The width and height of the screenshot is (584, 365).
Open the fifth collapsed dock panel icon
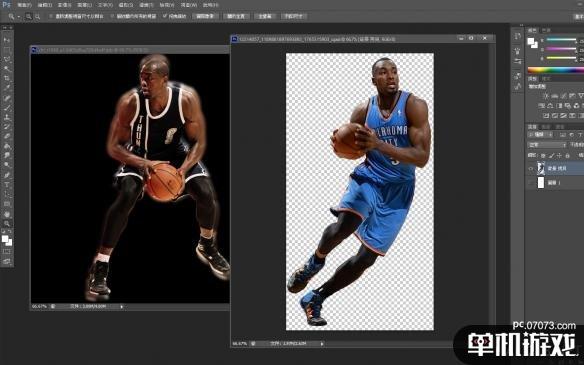518,87
